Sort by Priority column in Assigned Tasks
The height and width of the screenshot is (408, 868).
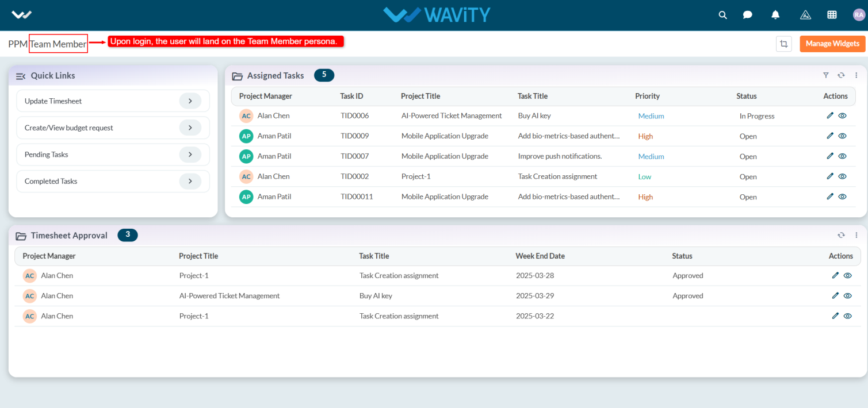pyautogui.click(x=647, y=96)
